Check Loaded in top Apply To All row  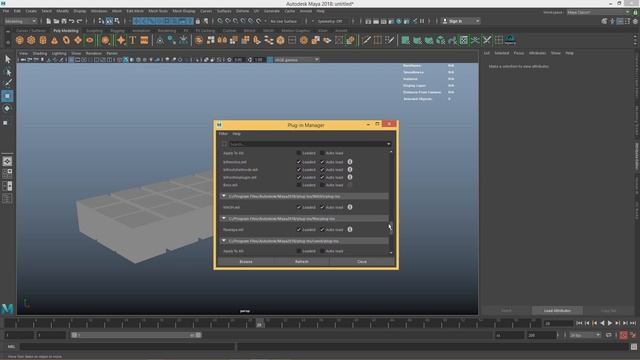click(x=299, y=153)
